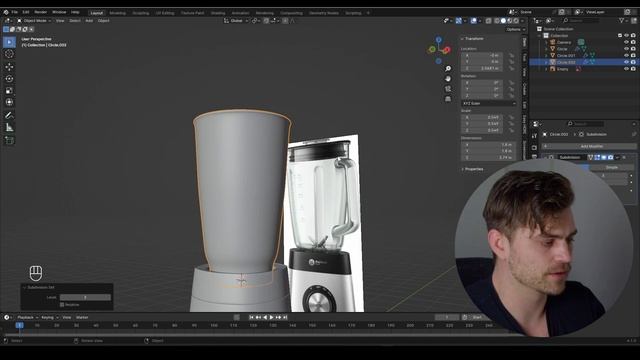Viewport: 640px width, 360px height.
Task: Open the XYZ Euler rotation mode dropdown
Action: coord(489,103)
